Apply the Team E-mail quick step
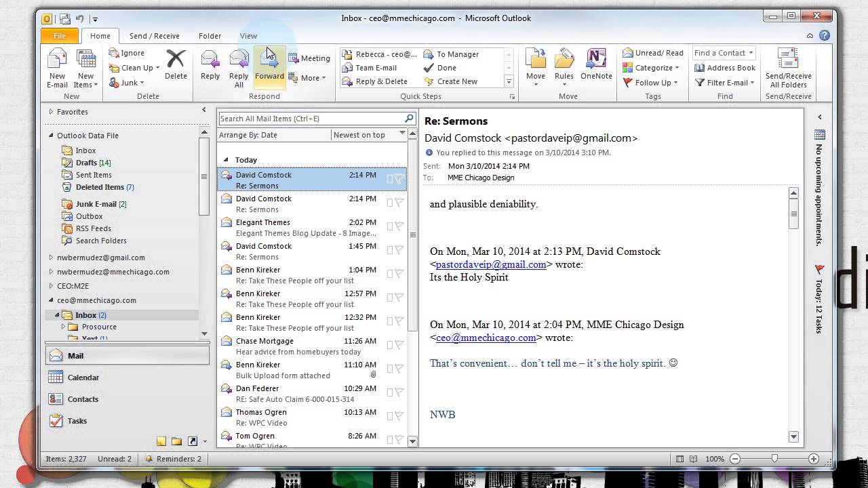Screen dimensions: 868x488 (370, 68)
